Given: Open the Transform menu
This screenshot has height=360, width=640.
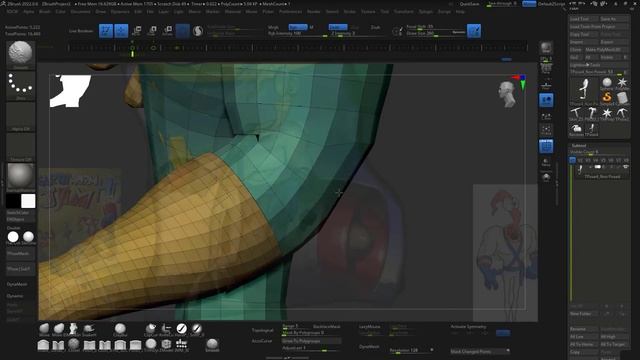Looking at the screenshot, I should click(403, 12).
